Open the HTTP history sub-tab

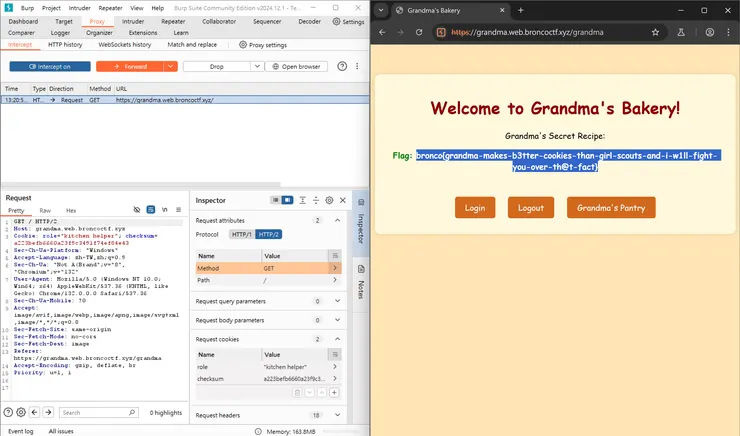66,45
